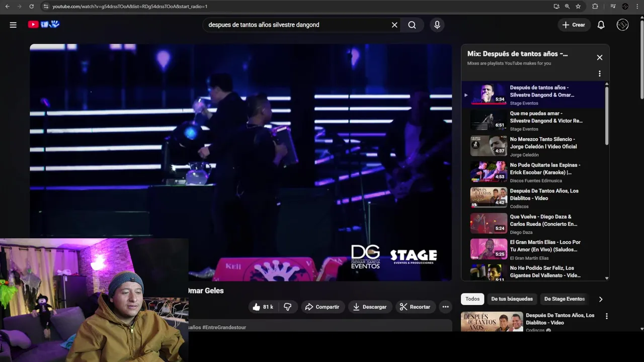Open the Crear upload menu
Viewport: 644px width, 362px height.
click(x=574, y=25)
